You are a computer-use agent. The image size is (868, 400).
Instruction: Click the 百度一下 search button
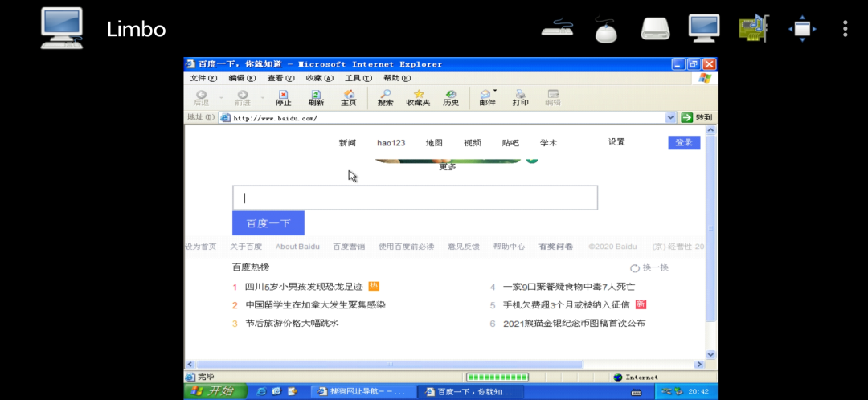[268, 223]
